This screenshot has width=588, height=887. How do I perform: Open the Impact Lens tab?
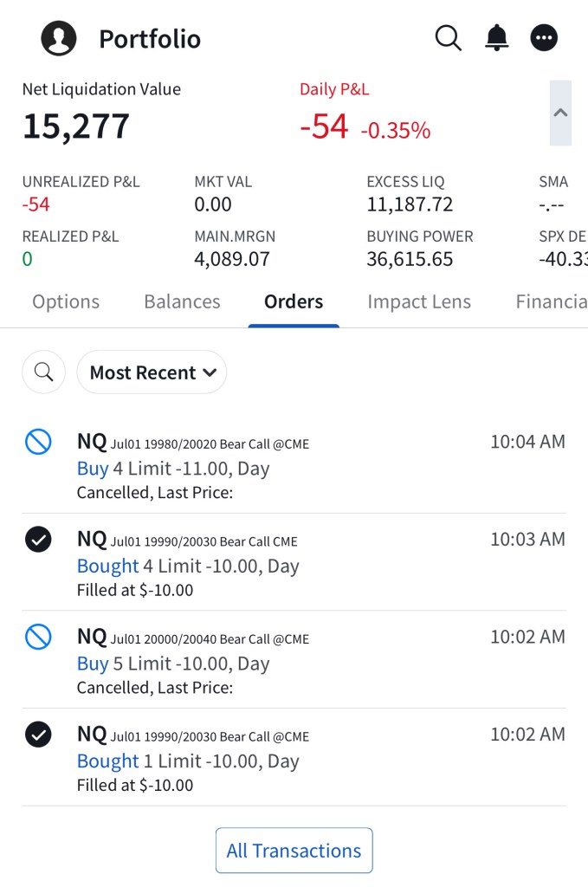[x=419, y=301]
